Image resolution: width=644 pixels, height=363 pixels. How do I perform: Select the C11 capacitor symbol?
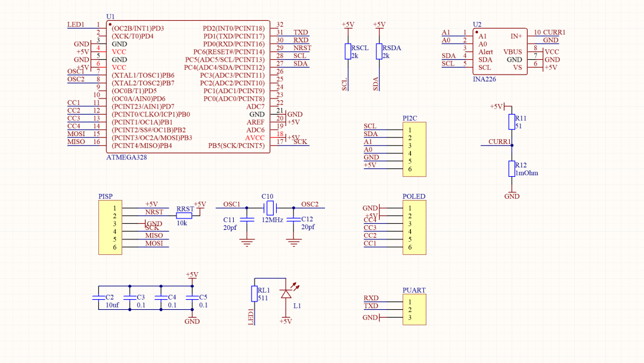(246, 220)
